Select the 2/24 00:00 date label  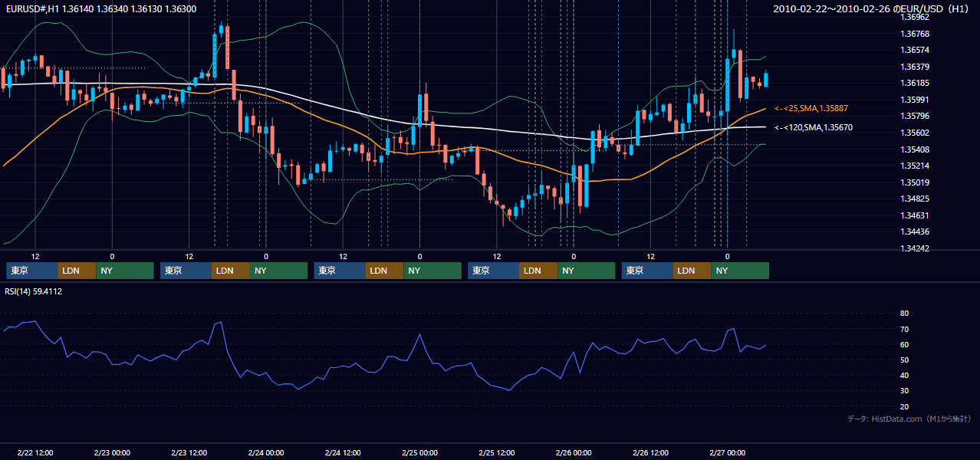[x=266, y=453]
